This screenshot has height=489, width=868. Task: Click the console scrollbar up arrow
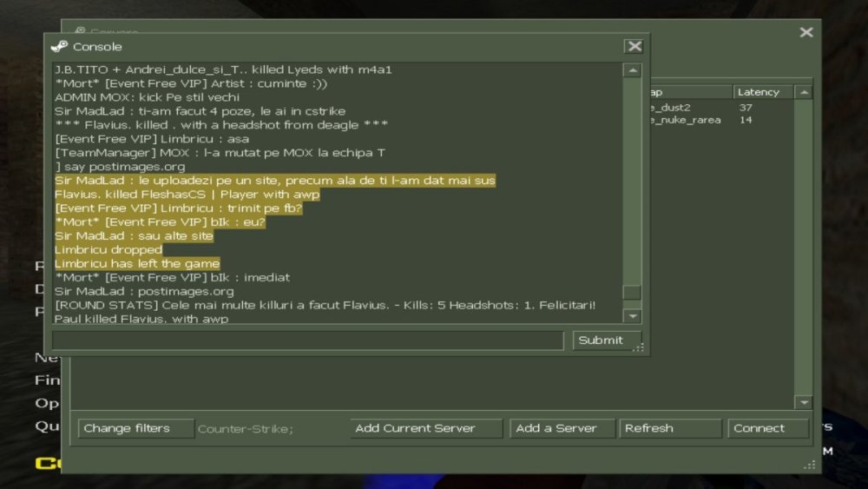click(x=632, y=70)
